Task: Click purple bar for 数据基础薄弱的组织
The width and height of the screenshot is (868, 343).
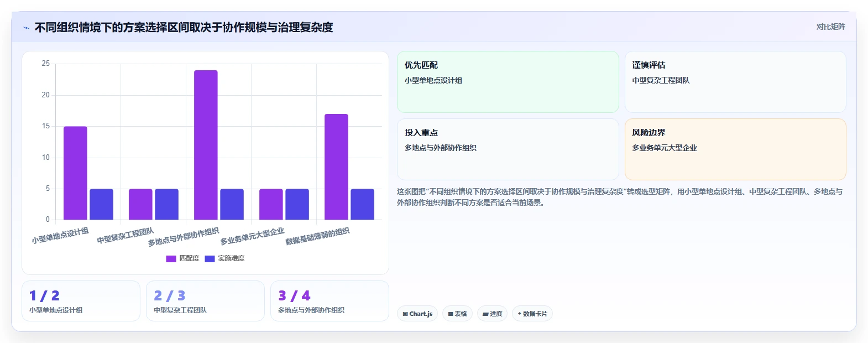Action: tap(336, 167)
